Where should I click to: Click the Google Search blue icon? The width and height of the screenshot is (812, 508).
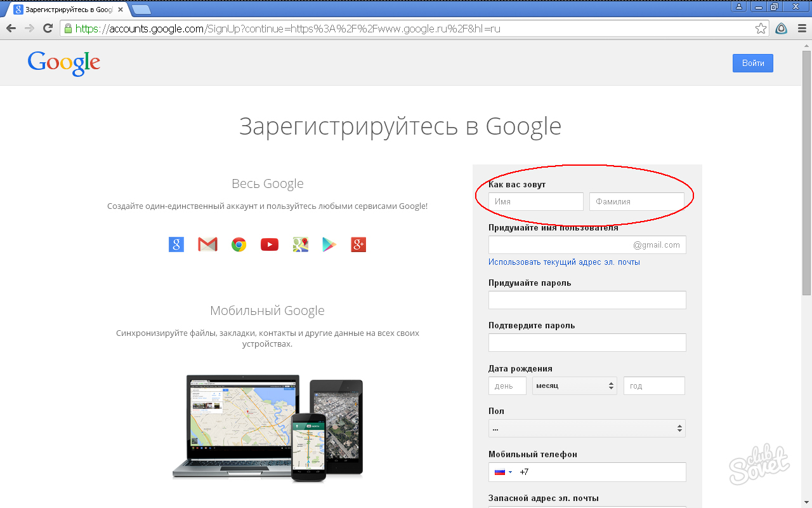pyautogui.click(x=176, y=244)
